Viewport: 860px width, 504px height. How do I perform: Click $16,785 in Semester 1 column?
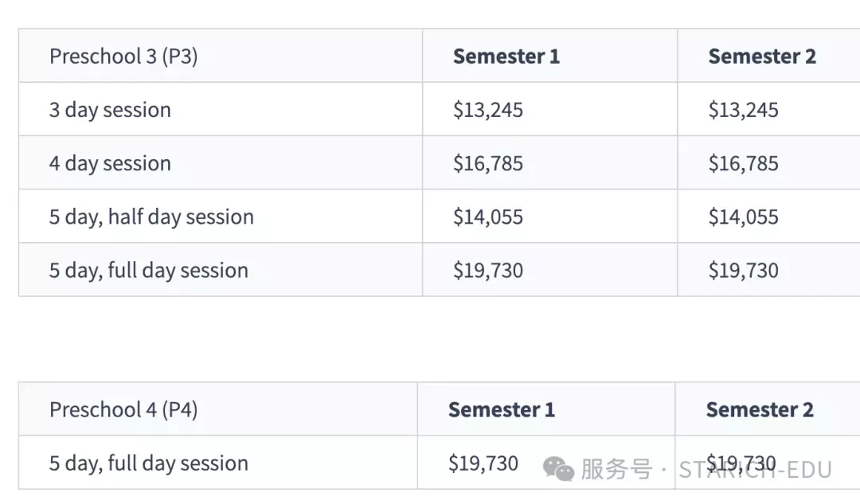[488, 163]
